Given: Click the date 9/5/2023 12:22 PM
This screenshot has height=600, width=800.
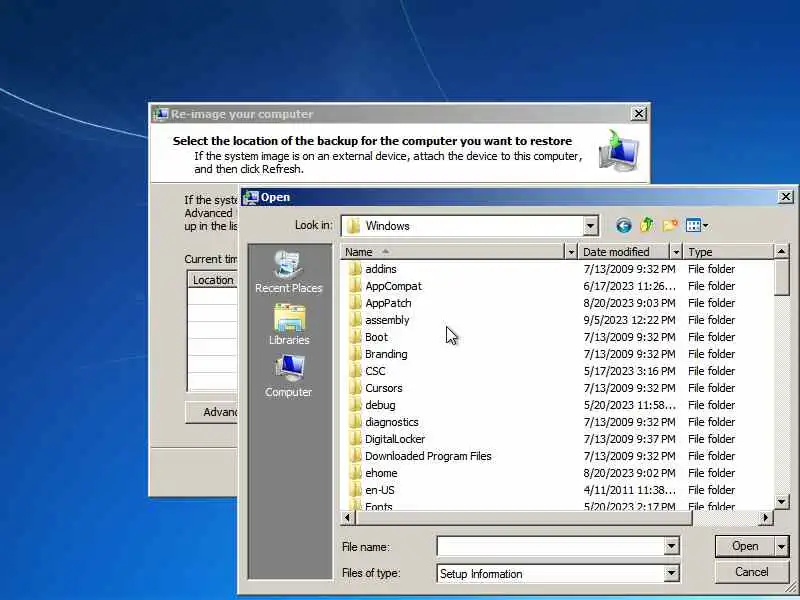Looking at the screenshot, I should pos(630,320).
